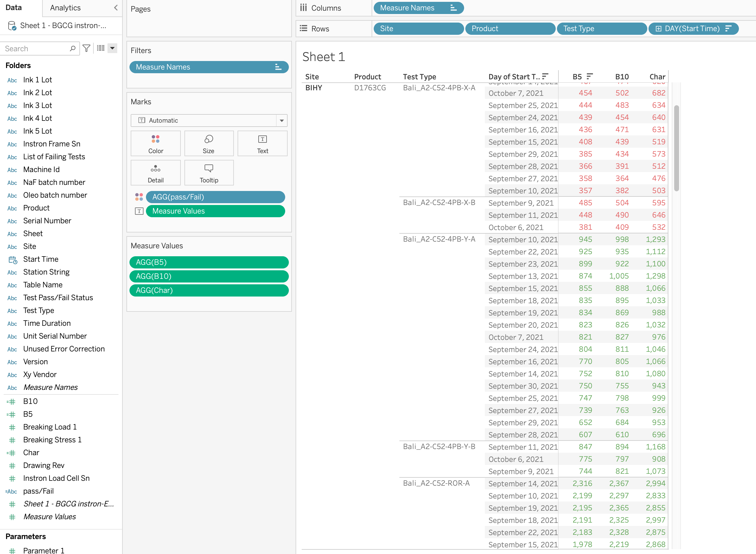Open the Color marks card
The image size is (756, 554).
coord(156,143)
